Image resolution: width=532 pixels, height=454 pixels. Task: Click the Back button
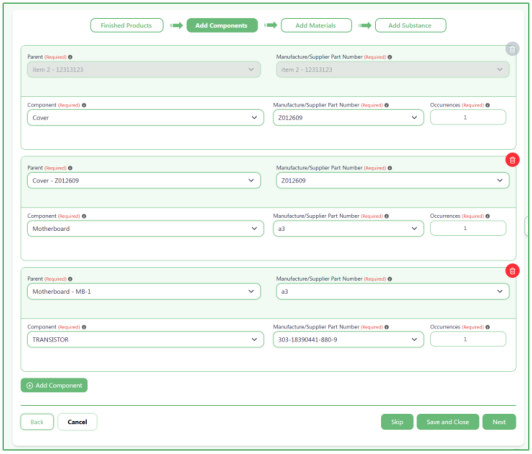point(37,422)
